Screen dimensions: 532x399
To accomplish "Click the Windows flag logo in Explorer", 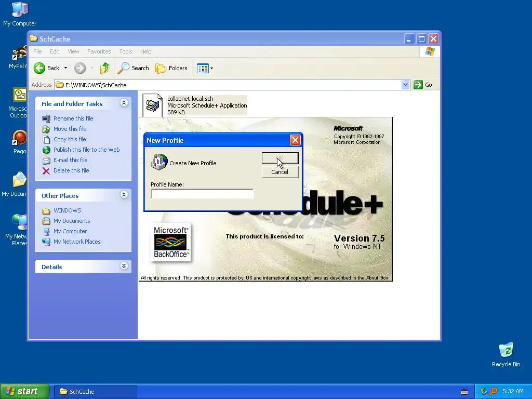I will click(430, 51).
